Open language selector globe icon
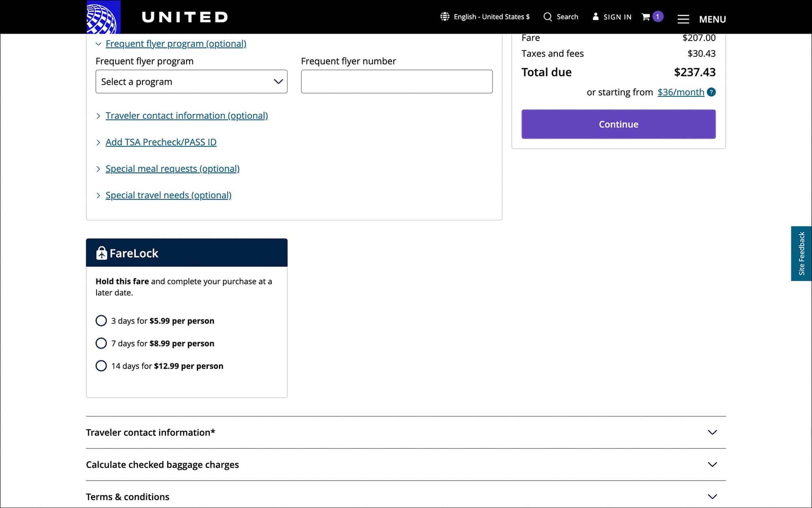The width and height of the screenshot is (812, 508). click(x=445, y=17)
